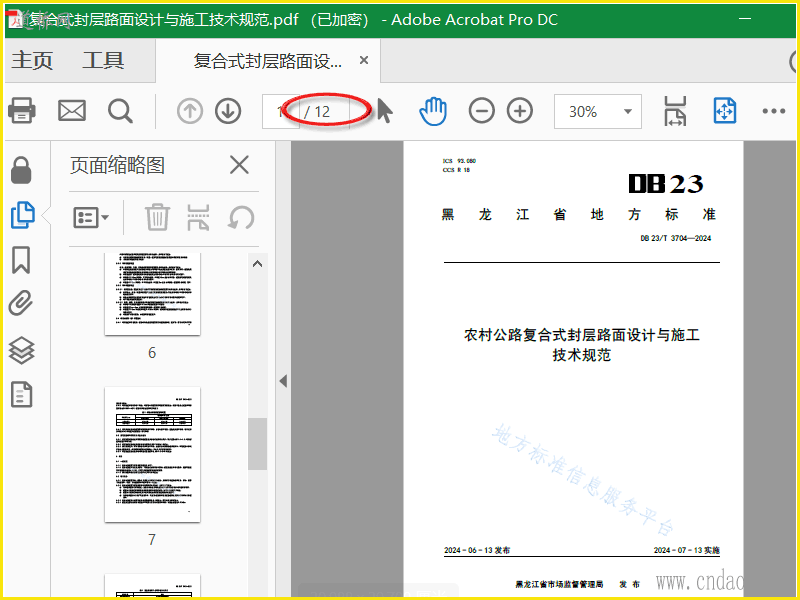The image size is (800, 600).
Task: Close the 页面缩略图 panel
Action: click(x=239, y=165)
